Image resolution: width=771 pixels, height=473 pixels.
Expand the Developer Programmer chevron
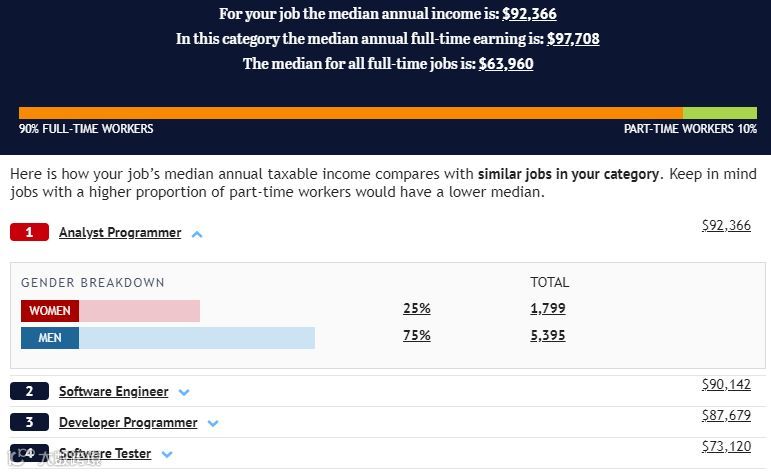[213, 424]
